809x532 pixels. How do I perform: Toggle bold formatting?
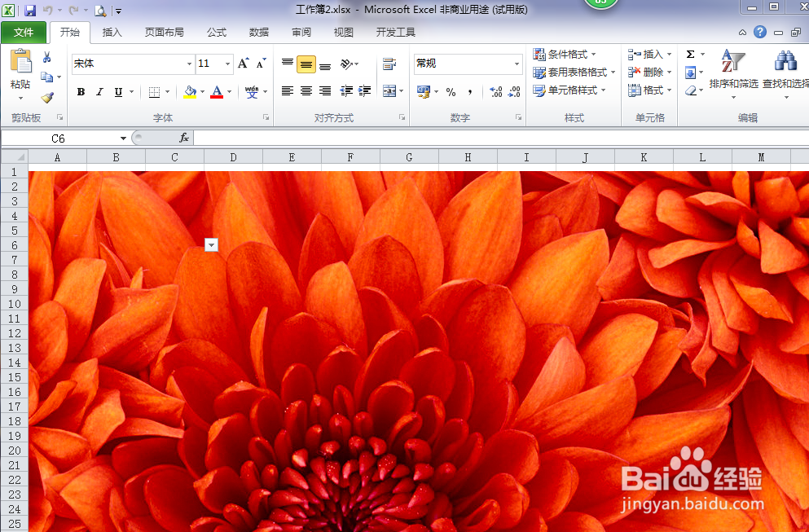(81, 92)
